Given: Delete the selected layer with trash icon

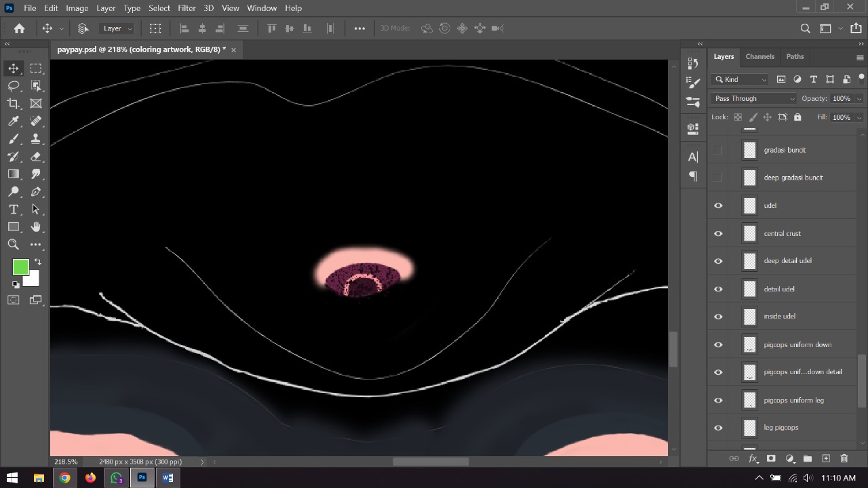Looking at the screenshot, I should click(844, 459).
